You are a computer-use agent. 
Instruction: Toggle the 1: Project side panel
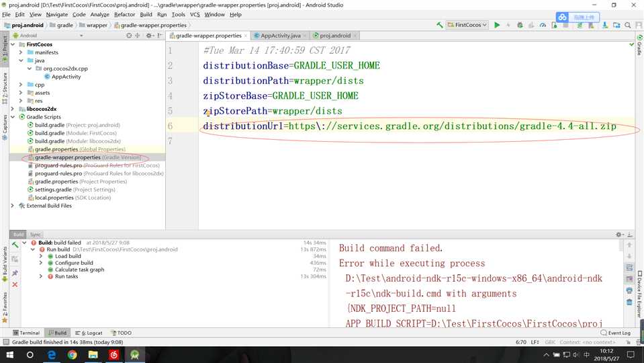(5, 49)
